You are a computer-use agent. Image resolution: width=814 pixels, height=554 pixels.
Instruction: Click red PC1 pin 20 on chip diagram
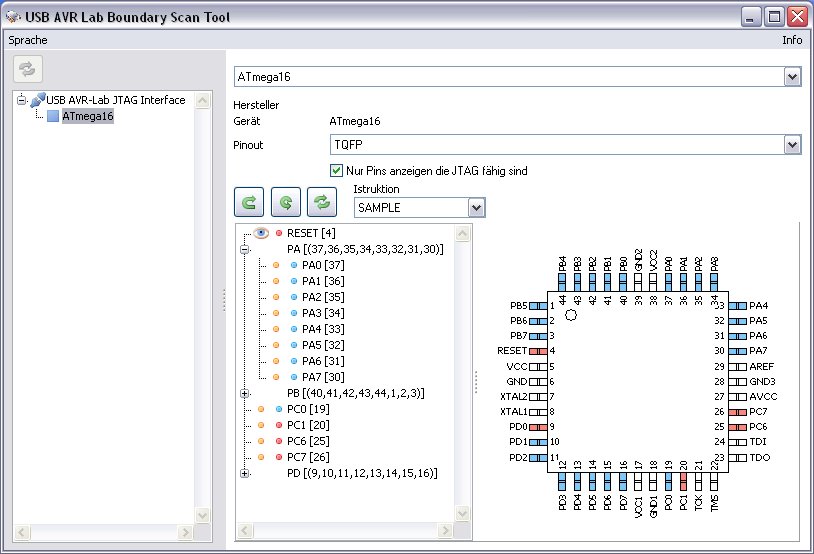click(683, 482)
